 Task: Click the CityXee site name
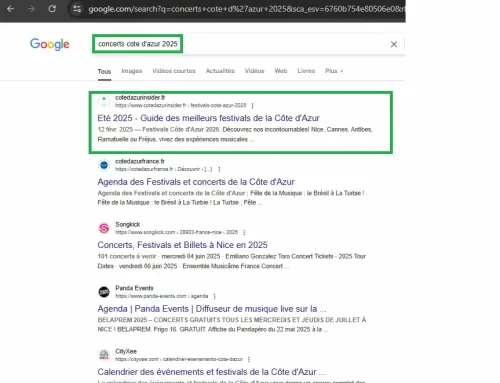click(126, 351)
